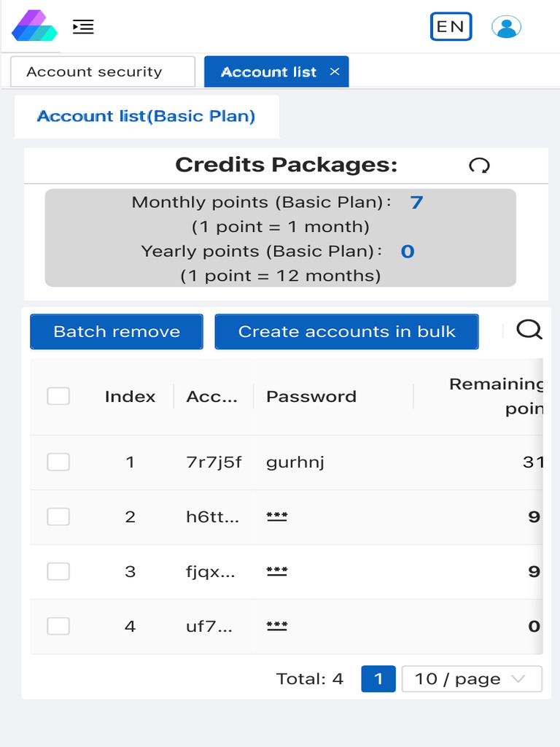
Task: Click the Monthly points value 7
Action: 416,203
